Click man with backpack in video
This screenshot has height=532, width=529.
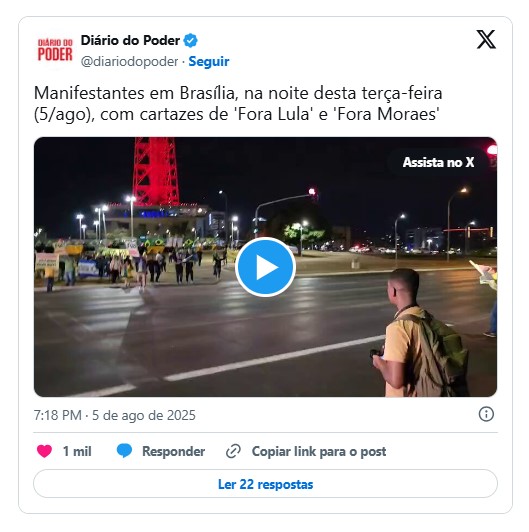tap(420, 333)
